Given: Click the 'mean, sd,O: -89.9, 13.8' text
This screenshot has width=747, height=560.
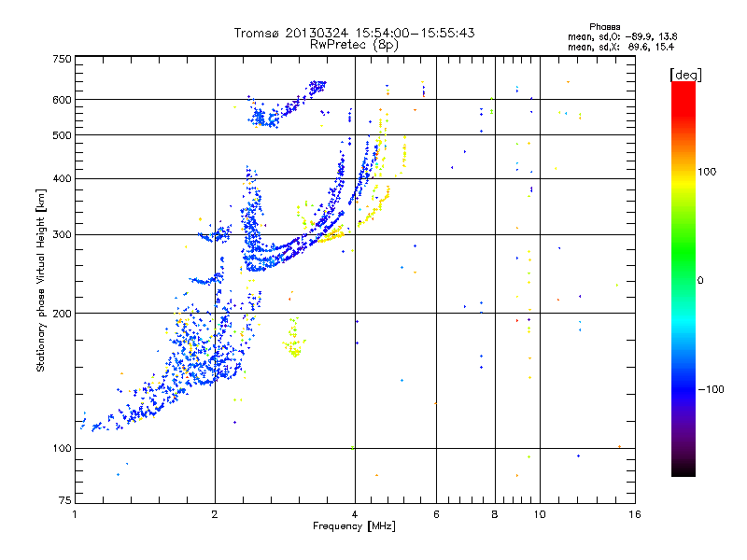Looking at the screenshot, I should (622, 36).
